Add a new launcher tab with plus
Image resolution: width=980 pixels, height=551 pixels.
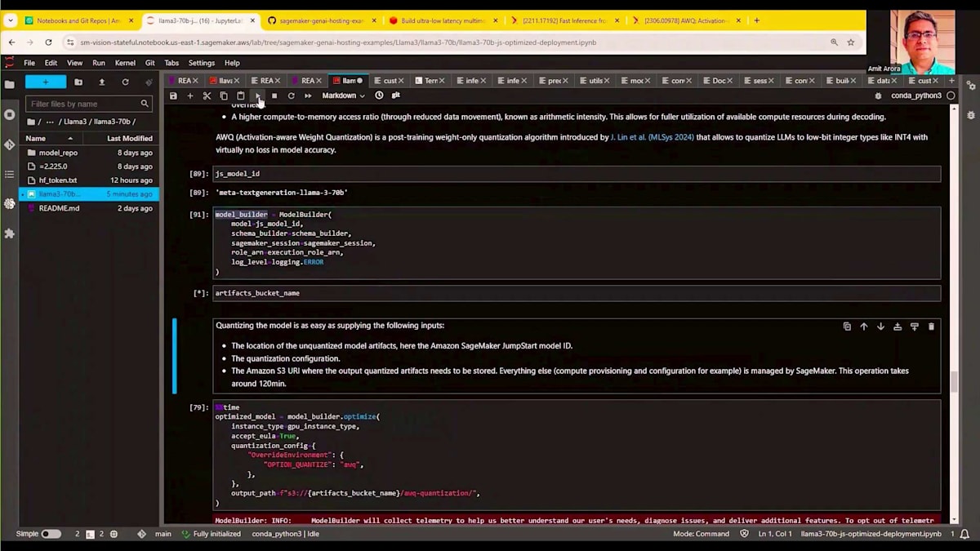click(951, 81)
